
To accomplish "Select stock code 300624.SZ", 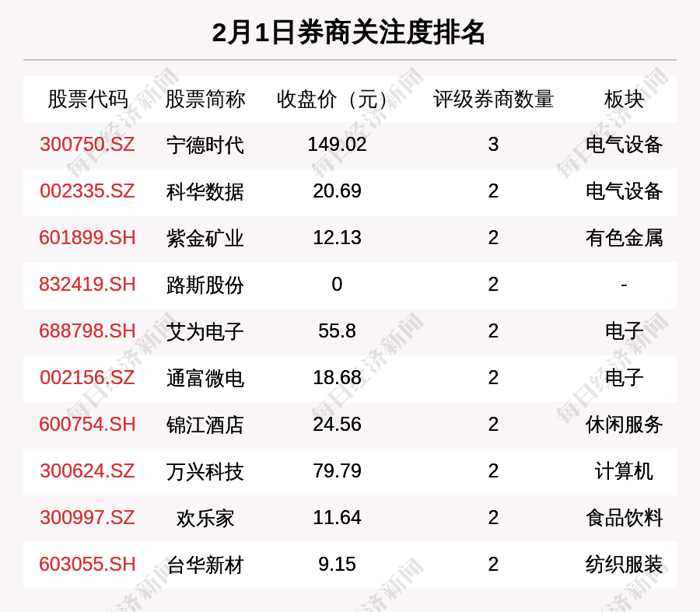I will point(87,471).
